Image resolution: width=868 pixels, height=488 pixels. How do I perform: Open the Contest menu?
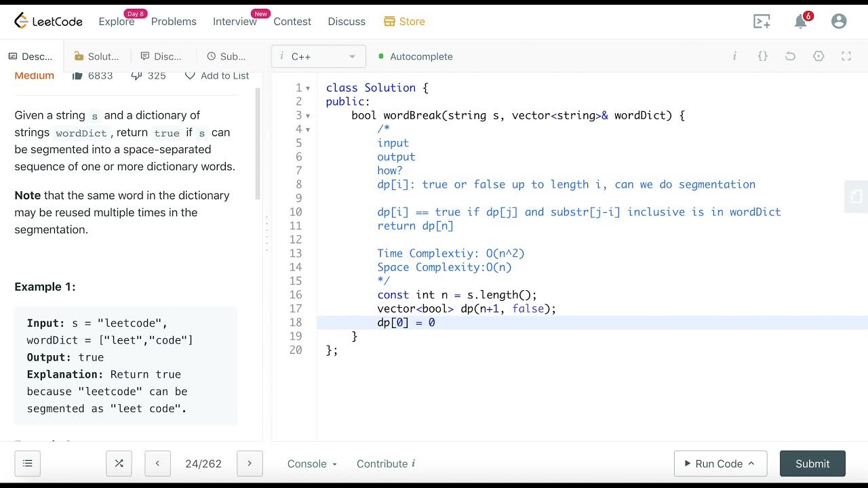pos(292,22)
